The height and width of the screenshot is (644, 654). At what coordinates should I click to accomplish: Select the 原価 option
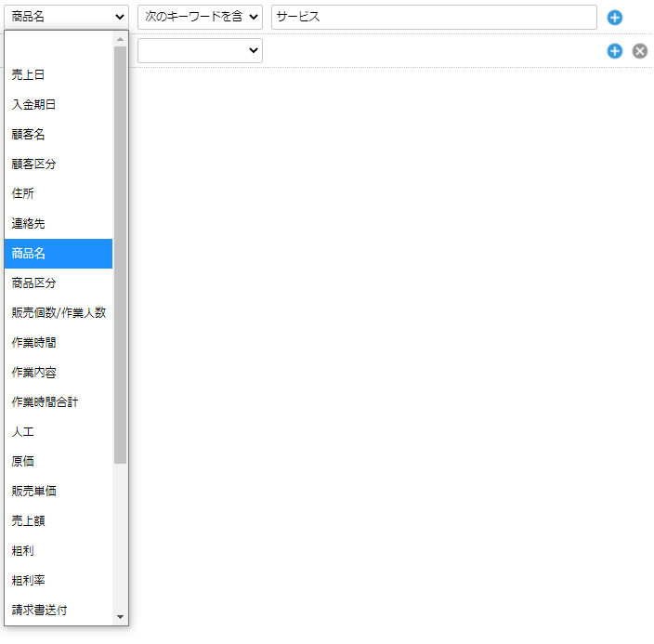click(59, 462)
